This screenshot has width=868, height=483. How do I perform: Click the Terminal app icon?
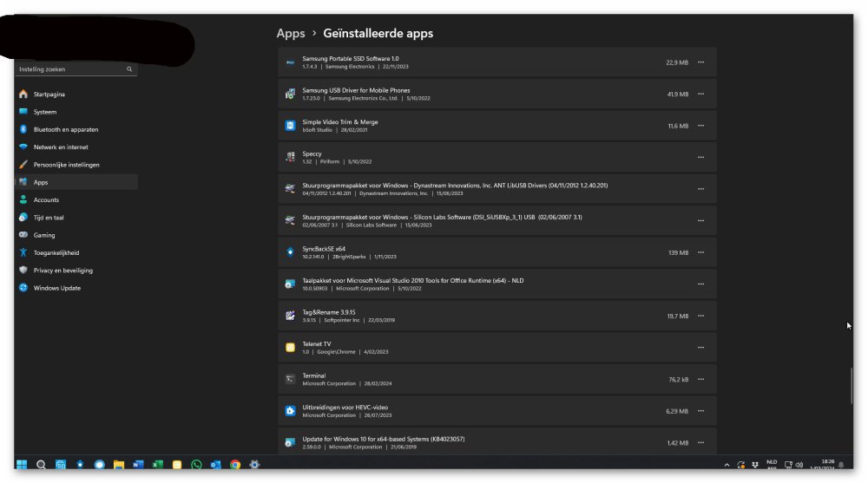point(291,379)
